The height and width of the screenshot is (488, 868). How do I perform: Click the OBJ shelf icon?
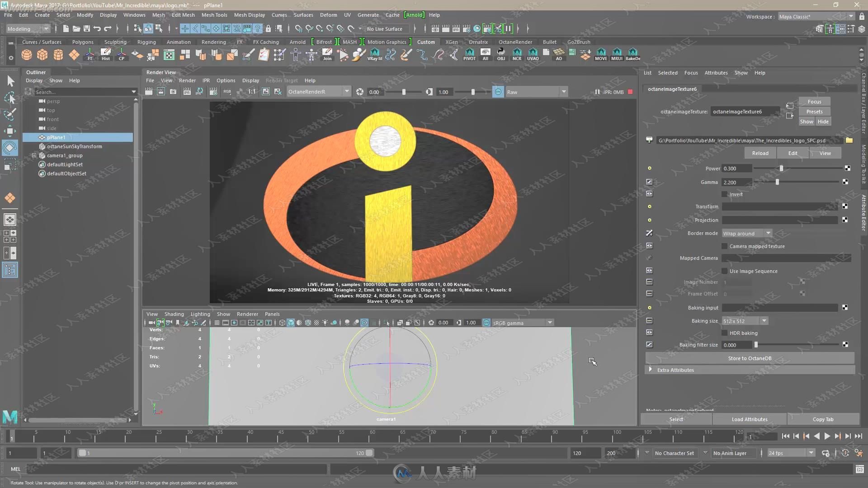(x=501, y=55)
